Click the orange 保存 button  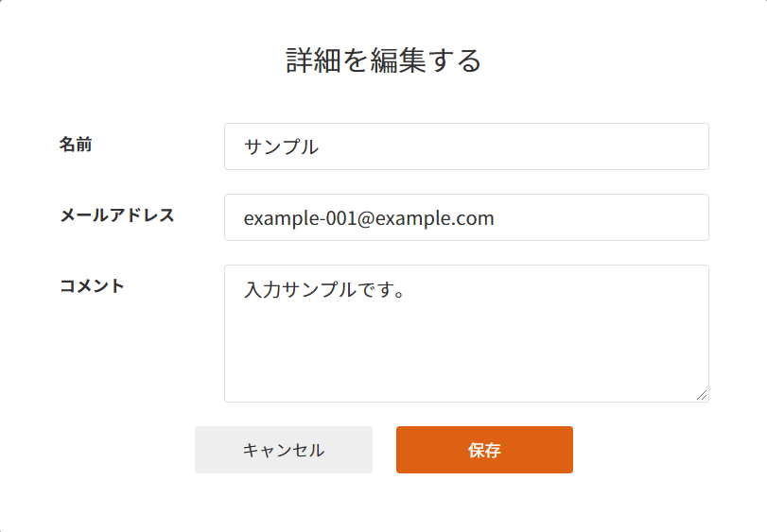[x=484, y=450]
